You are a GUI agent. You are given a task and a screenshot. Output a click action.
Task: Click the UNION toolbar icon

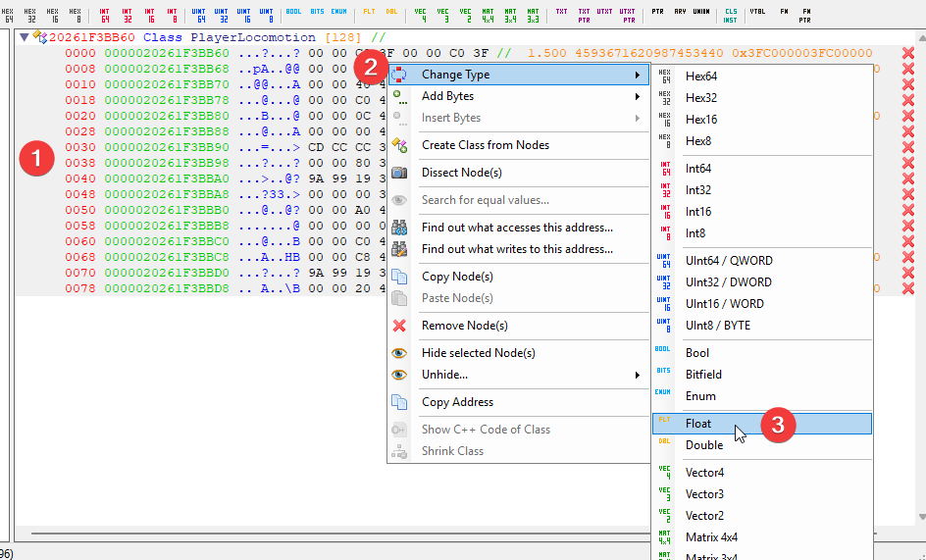(x=701, y=12)
